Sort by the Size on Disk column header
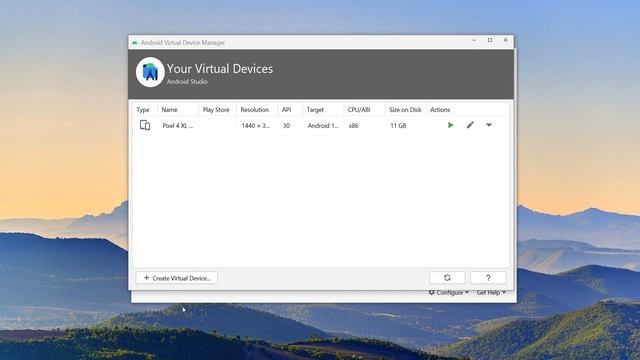 pyautogui.click(x=405, y=110)
